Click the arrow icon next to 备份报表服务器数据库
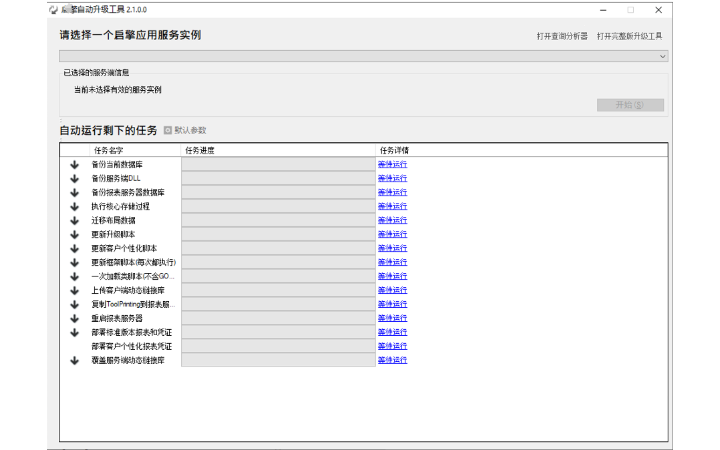The image size is (720, 450). 74,193
